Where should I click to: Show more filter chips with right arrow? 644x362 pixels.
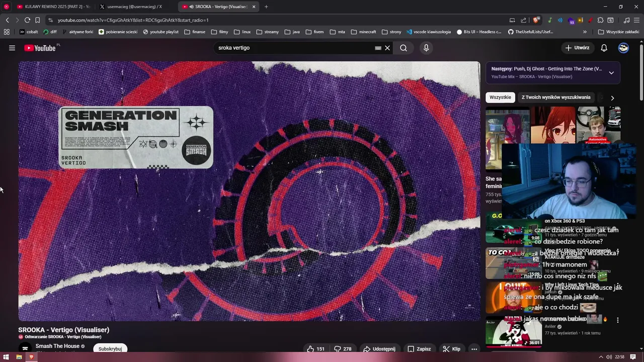[x=612, y=98]
